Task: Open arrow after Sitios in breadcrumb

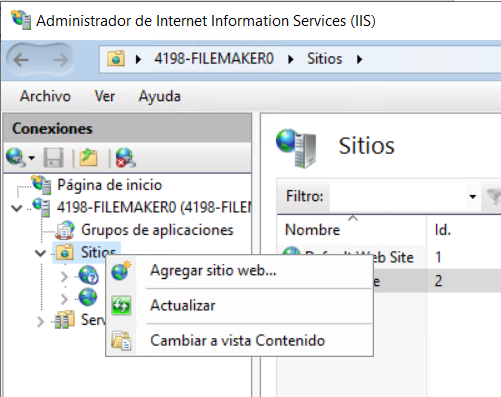Action: [x=359, y=59]
